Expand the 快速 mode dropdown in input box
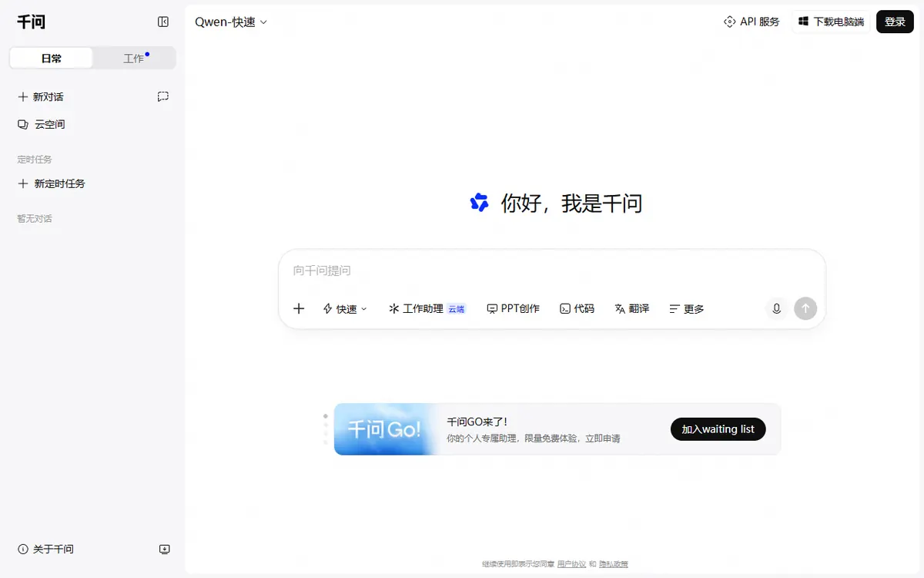Viewport: 924px width, 578px height. tap(345, 308)
